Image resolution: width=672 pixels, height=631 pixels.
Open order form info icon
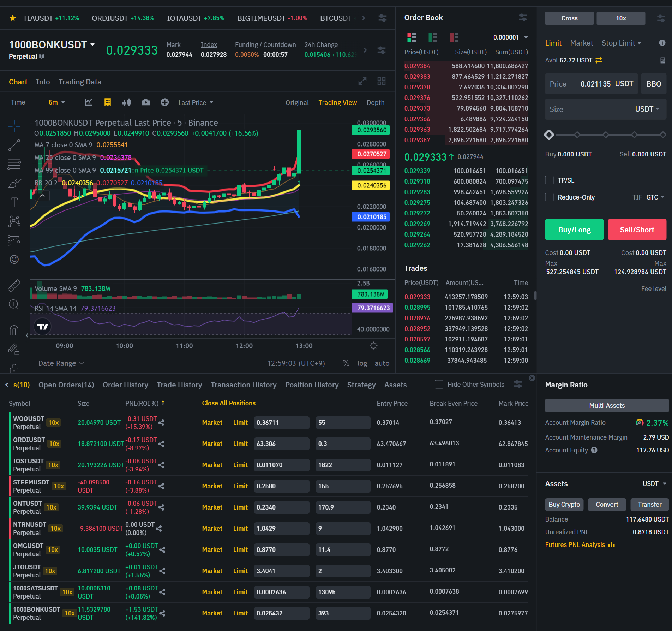[662, 43]
